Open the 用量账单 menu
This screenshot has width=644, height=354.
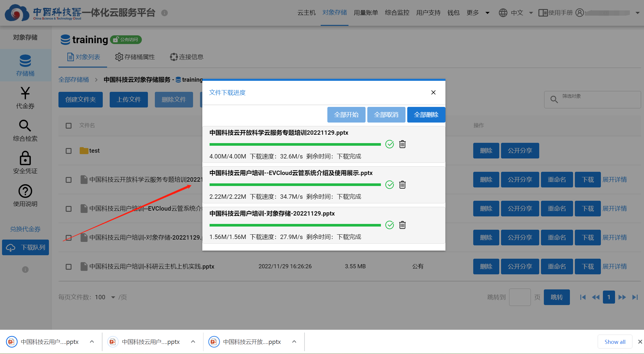[x=366, y=13]
